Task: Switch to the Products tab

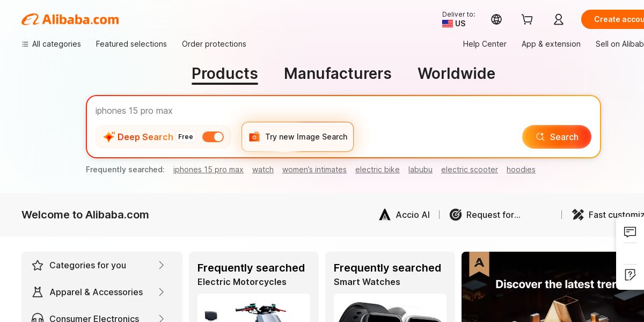Action: 225,74
